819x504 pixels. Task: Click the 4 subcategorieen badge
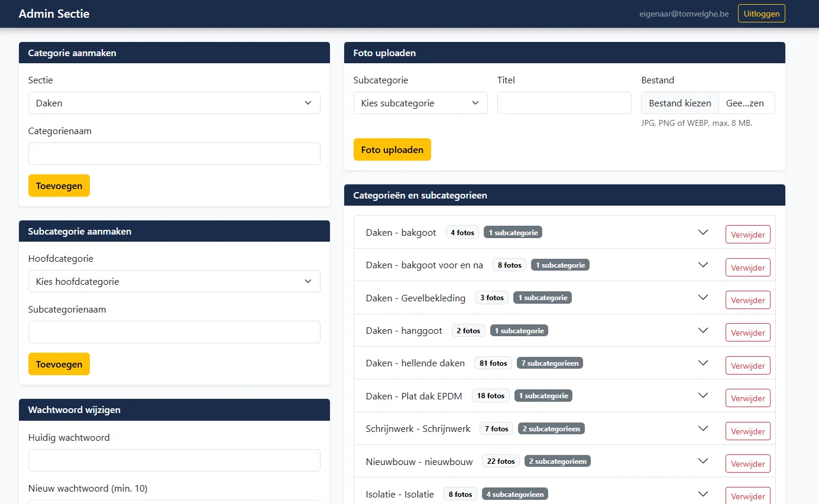pos(515,494)
